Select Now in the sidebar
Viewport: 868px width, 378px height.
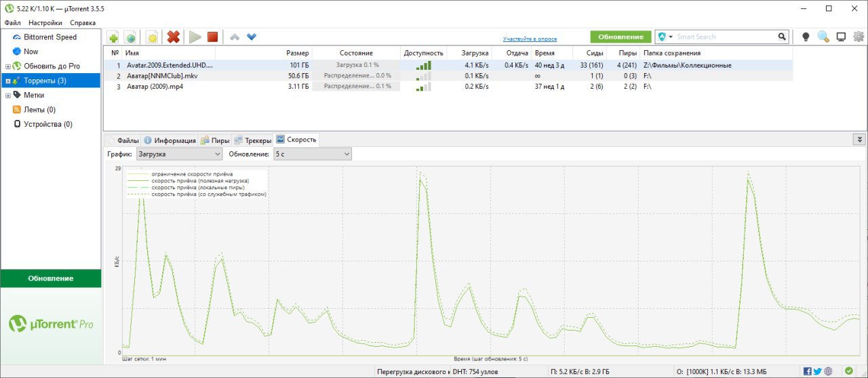[31, 51]
